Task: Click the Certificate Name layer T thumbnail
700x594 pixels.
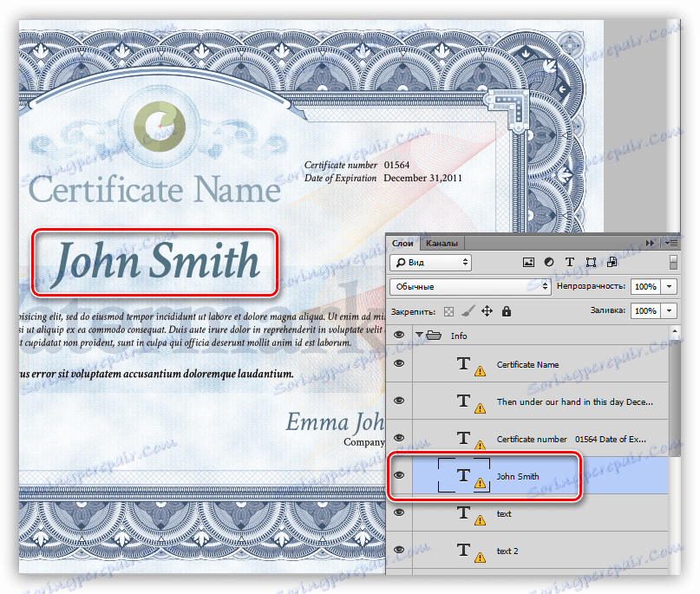Action: [464, 363]
